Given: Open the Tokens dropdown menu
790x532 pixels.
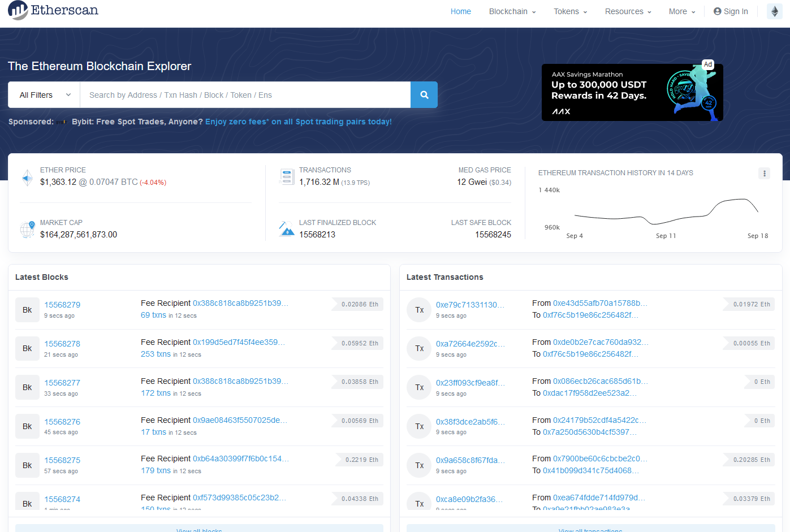Looking at the screenshot, I should (x=570, y=11).
